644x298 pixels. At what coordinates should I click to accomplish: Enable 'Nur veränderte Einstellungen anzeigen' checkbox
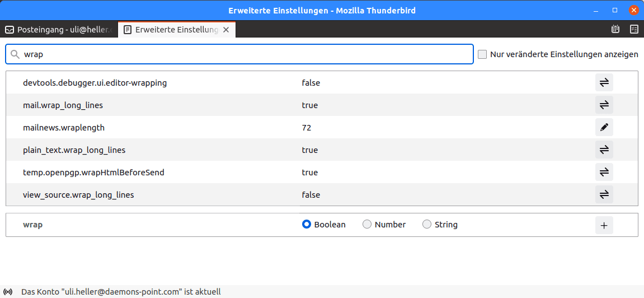pyautogui.click(x=482, y=54)
